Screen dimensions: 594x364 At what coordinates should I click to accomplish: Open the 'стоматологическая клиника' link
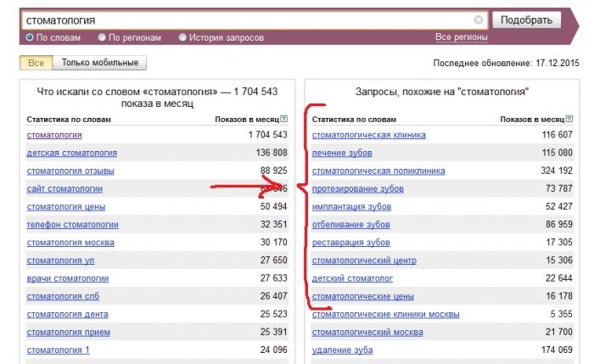[368, 135]
